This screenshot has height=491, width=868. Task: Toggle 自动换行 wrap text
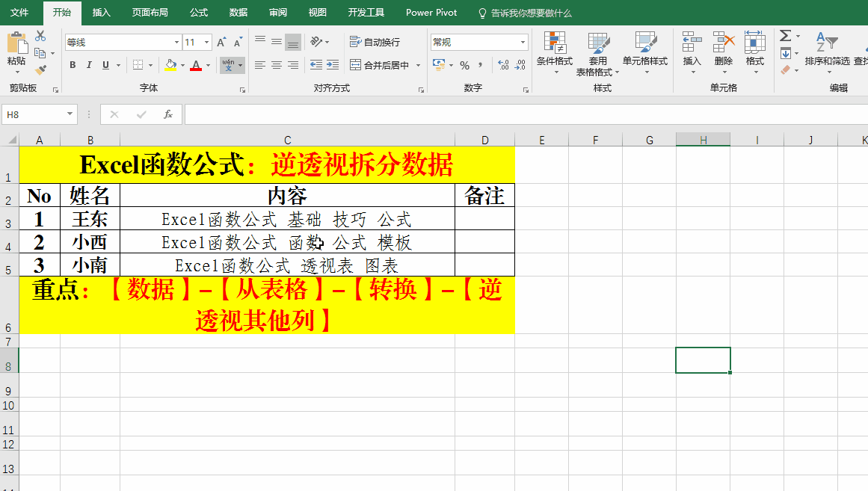click(x=375, y=42)
